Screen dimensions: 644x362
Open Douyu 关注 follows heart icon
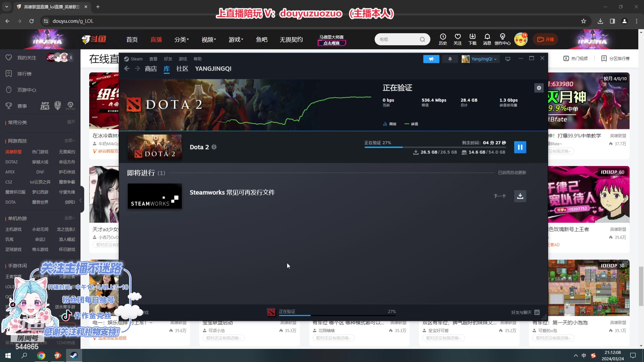point(458,39)
